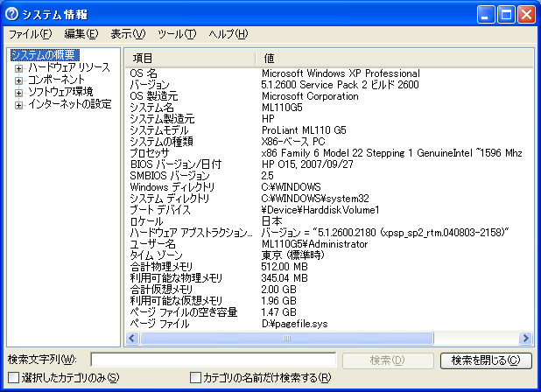
Task: Click the System Information help icon in title bar
Action: click(x=12, y=14)
